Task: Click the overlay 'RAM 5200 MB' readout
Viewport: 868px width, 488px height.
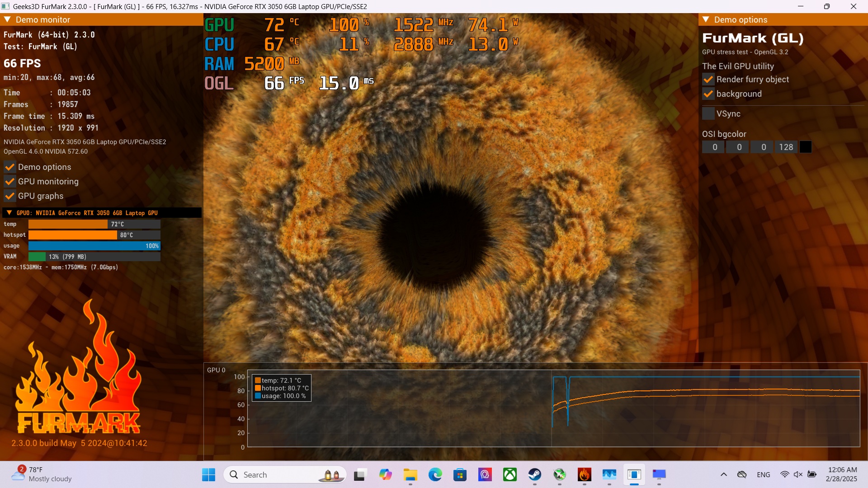Action: coord(252,64)
